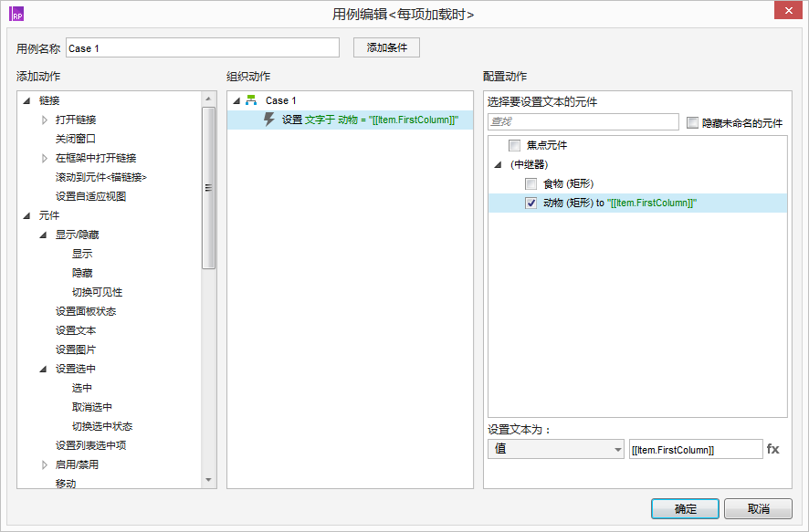This screenshot has height=532, width=809.
Task: Click the action list scroll down arrow
Action: click(208, 480)
